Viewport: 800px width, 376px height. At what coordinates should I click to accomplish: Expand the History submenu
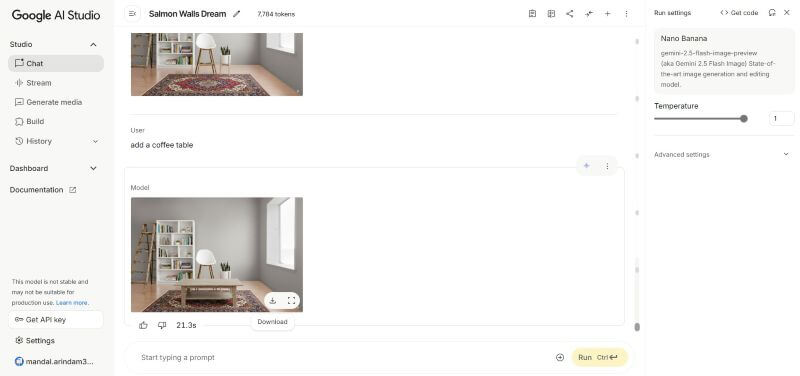[95, 141]
